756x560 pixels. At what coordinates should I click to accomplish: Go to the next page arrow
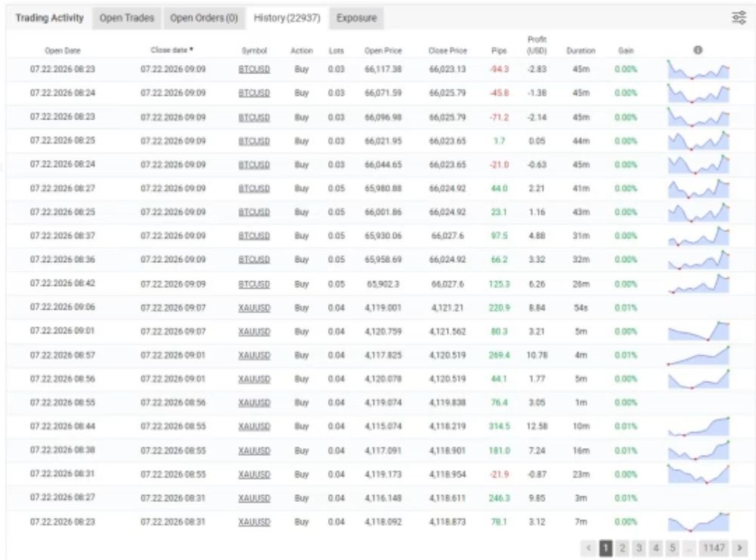(739, 548)
